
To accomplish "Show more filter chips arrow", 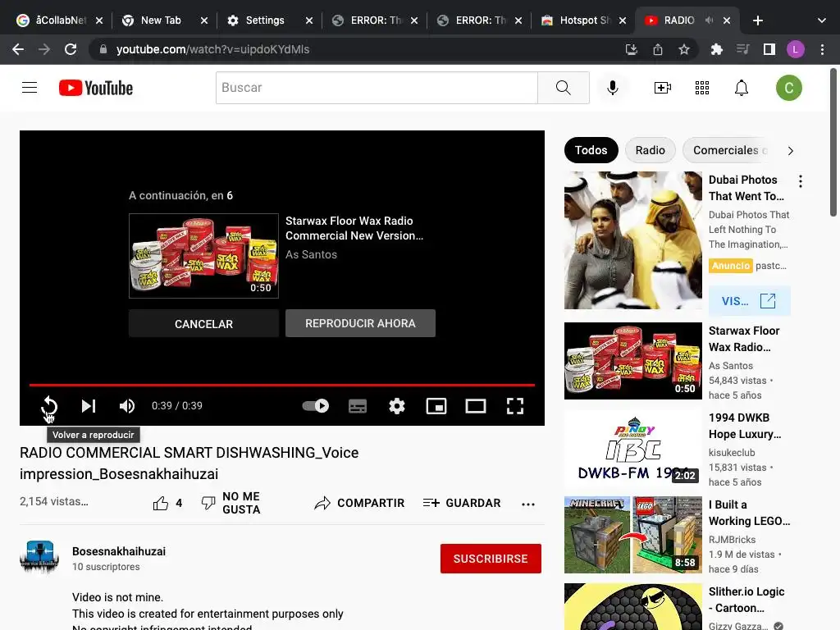I will click(x=791, y=151).
